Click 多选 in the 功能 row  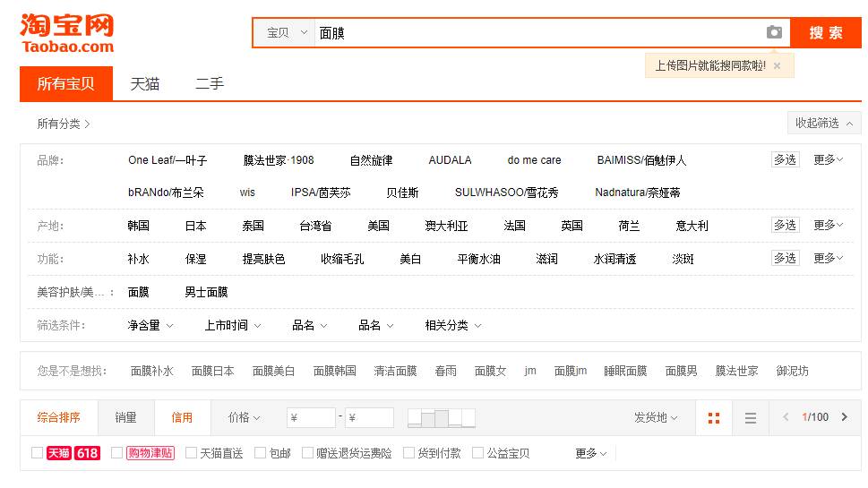click(785, 258)
